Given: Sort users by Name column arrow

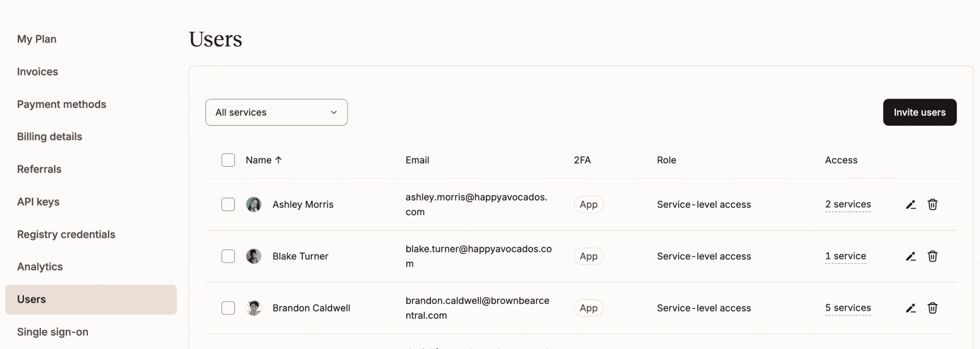Looking at the screenshot, I should (x=278, y=160).
